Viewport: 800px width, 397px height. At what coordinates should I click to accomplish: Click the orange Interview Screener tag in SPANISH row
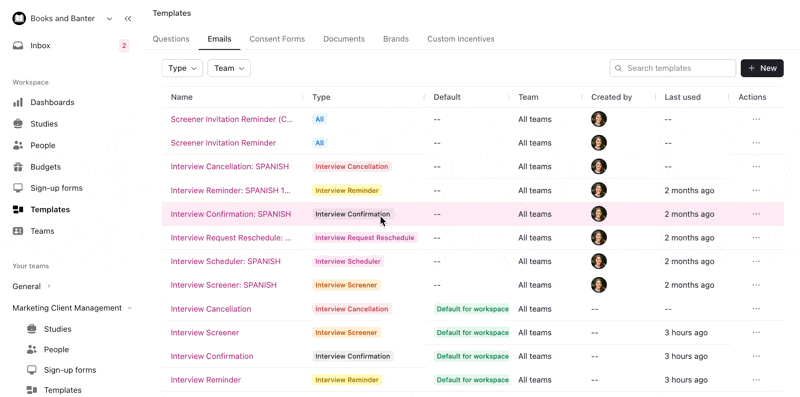346,285
